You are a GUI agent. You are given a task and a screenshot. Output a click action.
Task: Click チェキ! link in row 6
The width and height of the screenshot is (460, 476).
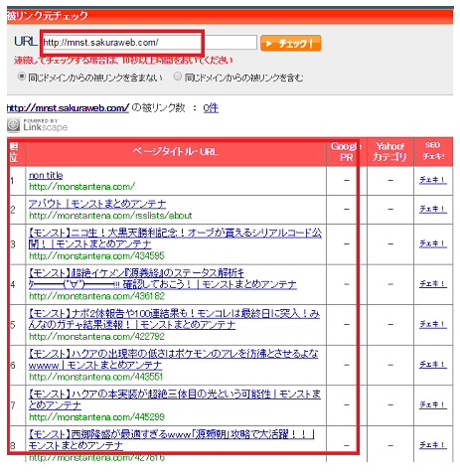coord(433,365)
